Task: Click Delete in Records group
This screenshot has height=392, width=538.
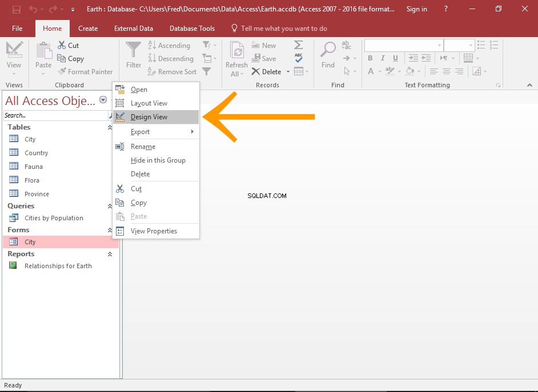Action: pos(266,72)
